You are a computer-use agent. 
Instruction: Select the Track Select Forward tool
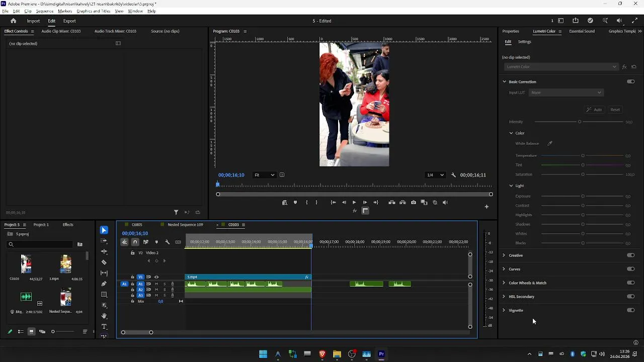click(104, 241)
